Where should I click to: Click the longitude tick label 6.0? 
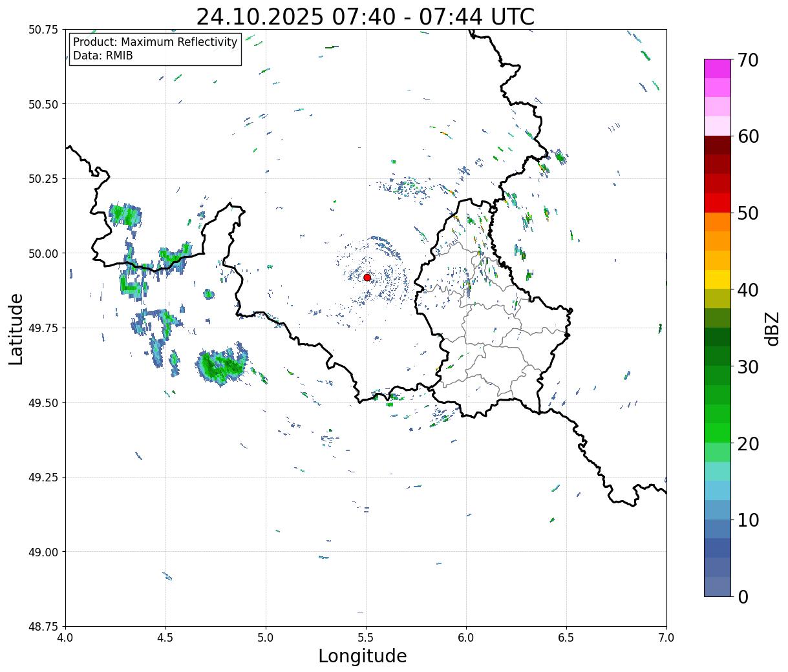click(x=466, y=638)
